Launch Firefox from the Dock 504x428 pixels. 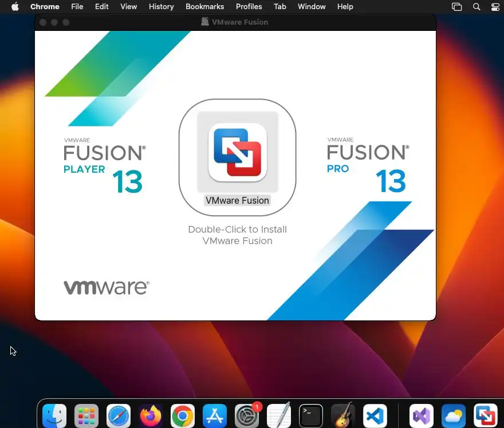(151, 416)
